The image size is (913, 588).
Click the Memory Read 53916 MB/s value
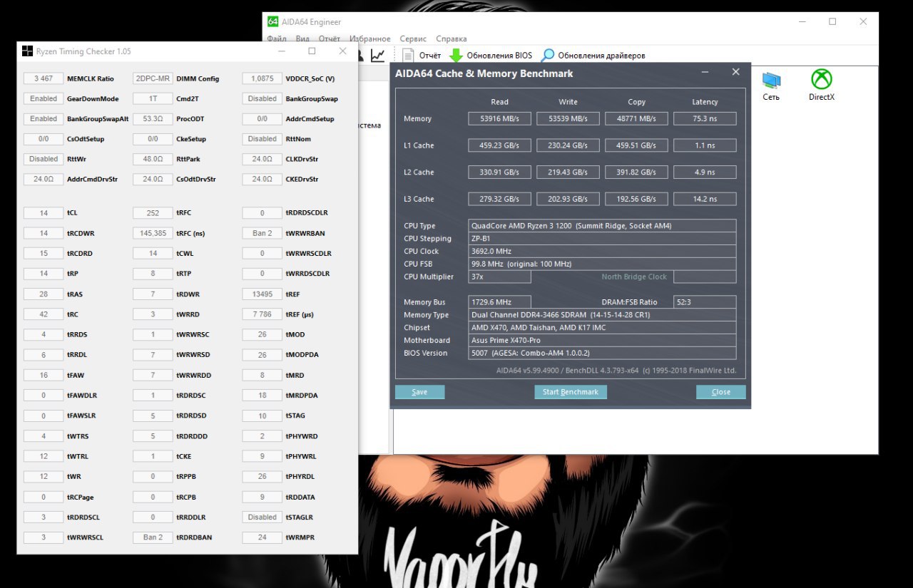499,118
